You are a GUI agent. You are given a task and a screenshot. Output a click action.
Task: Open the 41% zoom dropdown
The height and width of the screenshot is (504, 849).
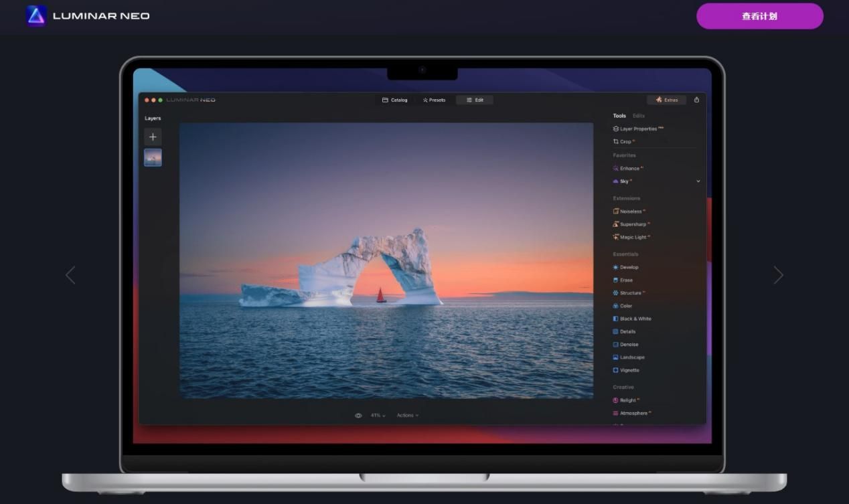[x=378, y=416]
